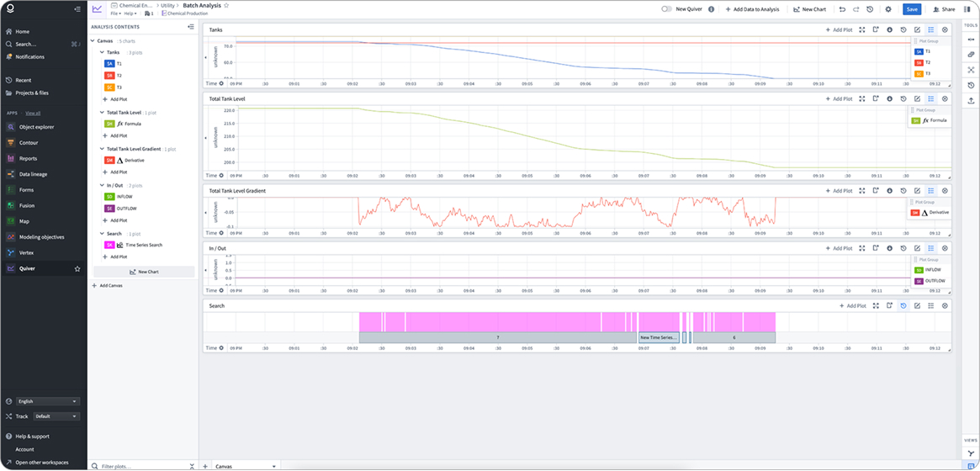Toggle the New Quiver switch
The width and height of the screenshot is (980, 471).
pyautogui.click(x=667, y=9)
